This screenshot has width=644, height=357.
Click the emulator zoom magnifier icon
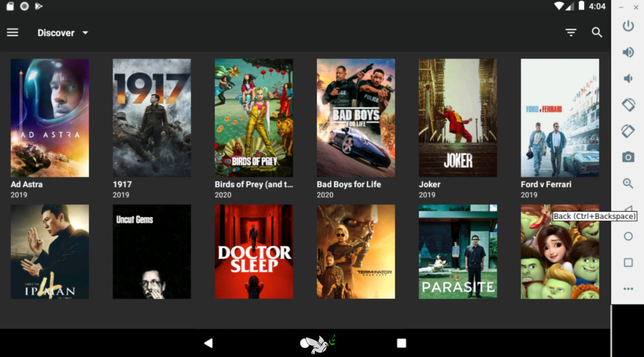pos(628,183)
